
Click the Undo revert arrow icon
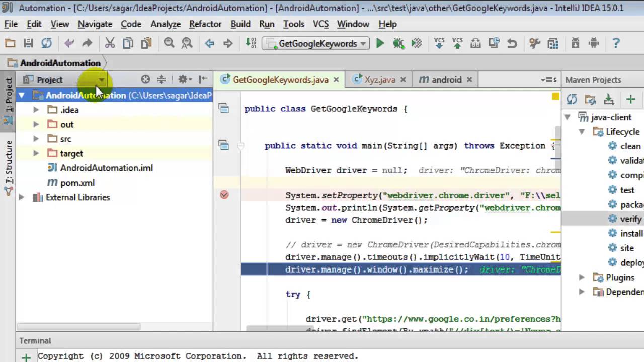tap(512, 44)
